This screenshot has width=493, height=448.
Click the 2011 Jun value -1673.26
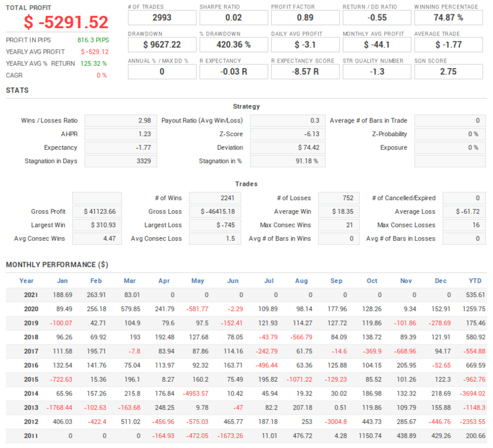tap(230, 436)
